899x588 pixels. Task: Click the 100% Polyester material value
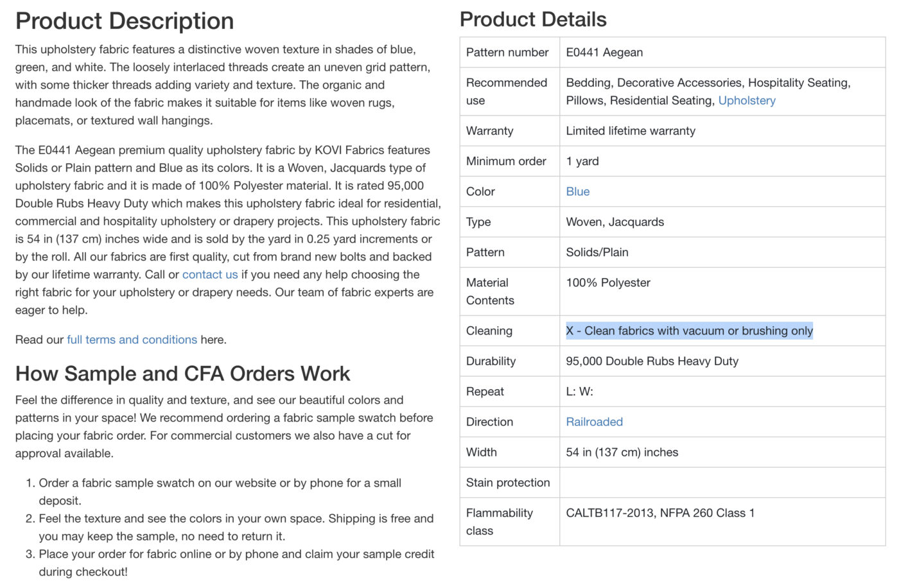pyautogui.click(x=607, y=283)
